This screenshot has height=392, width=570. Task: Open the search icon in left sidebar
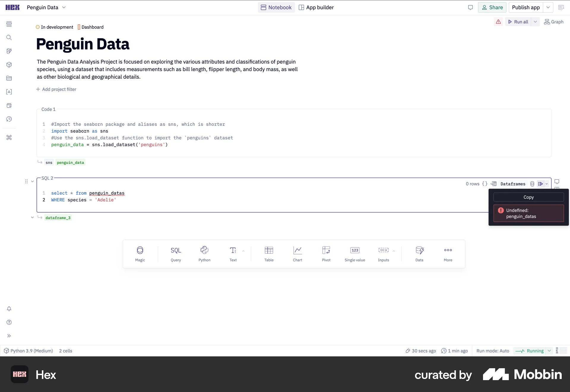pos(9,37)
